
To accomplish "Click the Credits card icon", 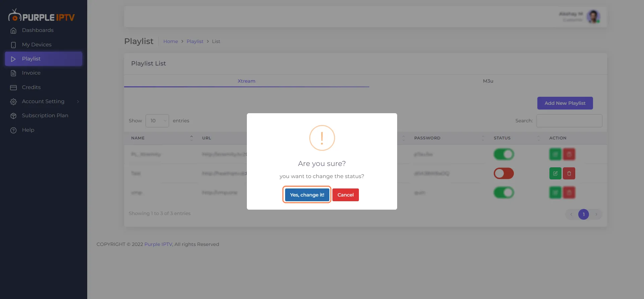I will (13, 88).
